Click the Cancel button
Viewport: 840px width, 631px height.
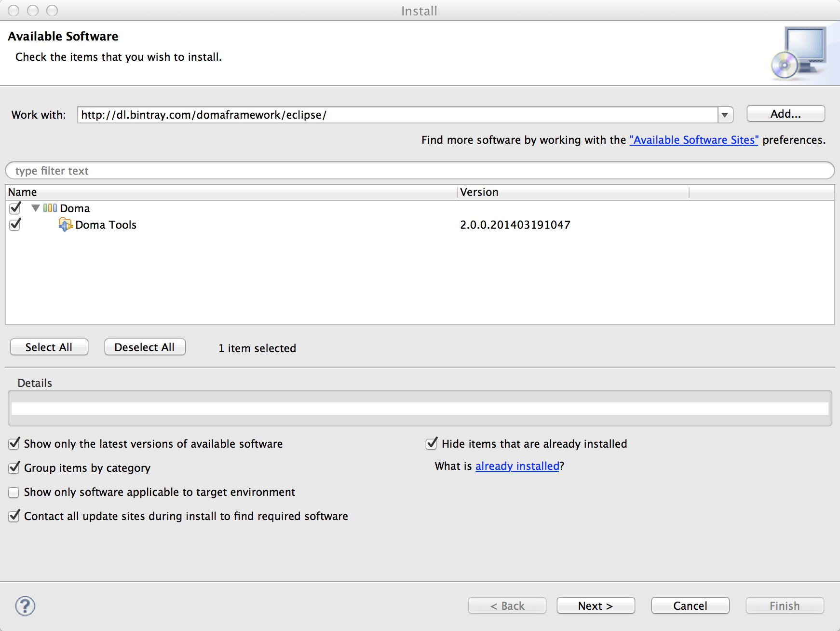point(690,606)
